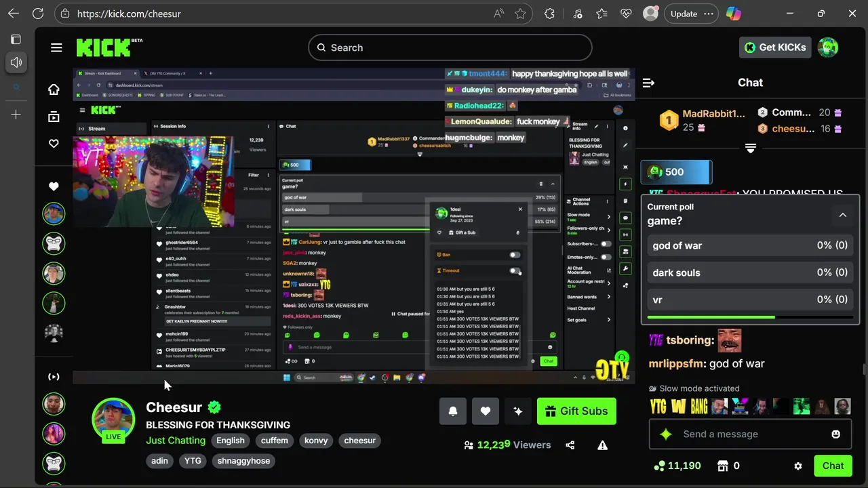Click the chat scrollbar thumb

863,369
